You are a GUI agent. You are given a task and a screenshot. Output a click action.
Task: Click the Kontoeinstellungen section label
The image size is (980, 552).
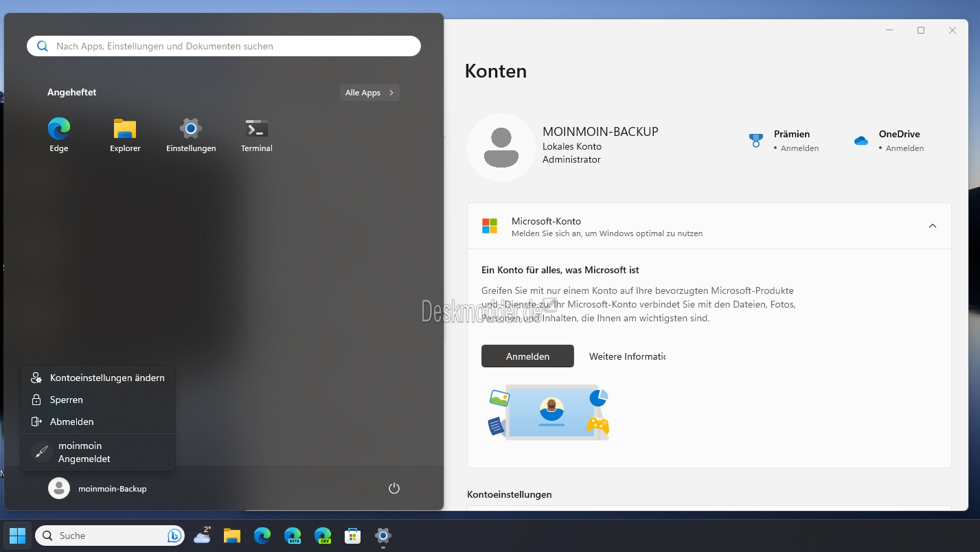510,494
